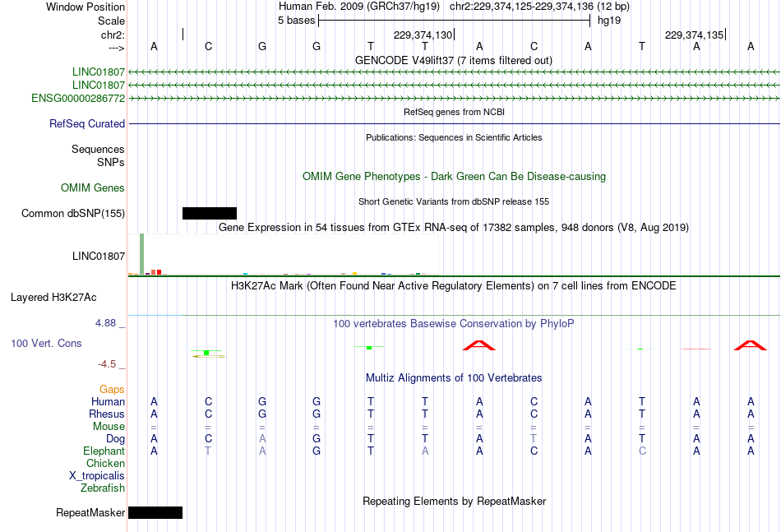This screenshot has width=781, height=532.
Task: Click the OMIM Gene Phenotypes title
Action: [455, 176]
